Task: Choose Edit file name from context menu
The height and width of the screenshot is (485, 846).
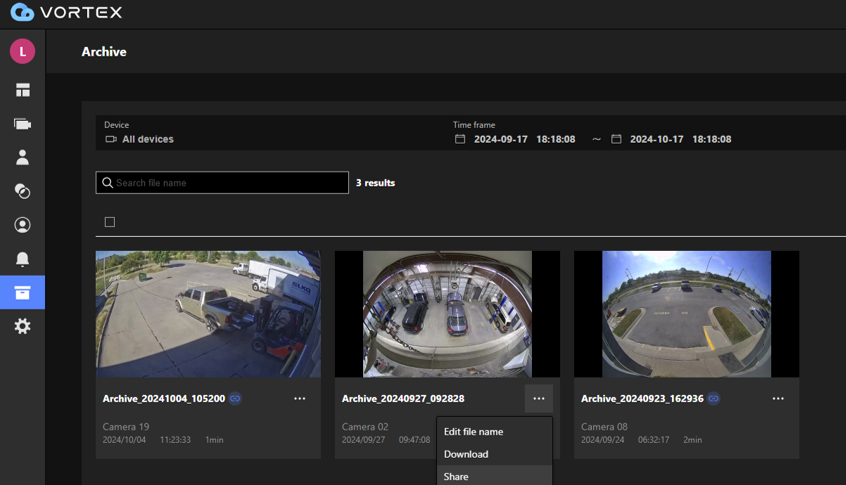Action: pyautogui.click(x=473, y=432)
